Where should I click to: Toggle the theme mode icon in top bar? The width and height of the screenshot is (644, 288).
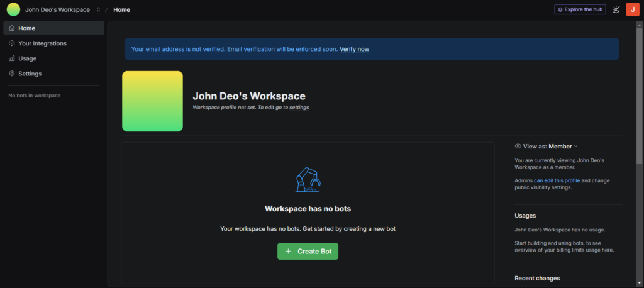(616, 9)
